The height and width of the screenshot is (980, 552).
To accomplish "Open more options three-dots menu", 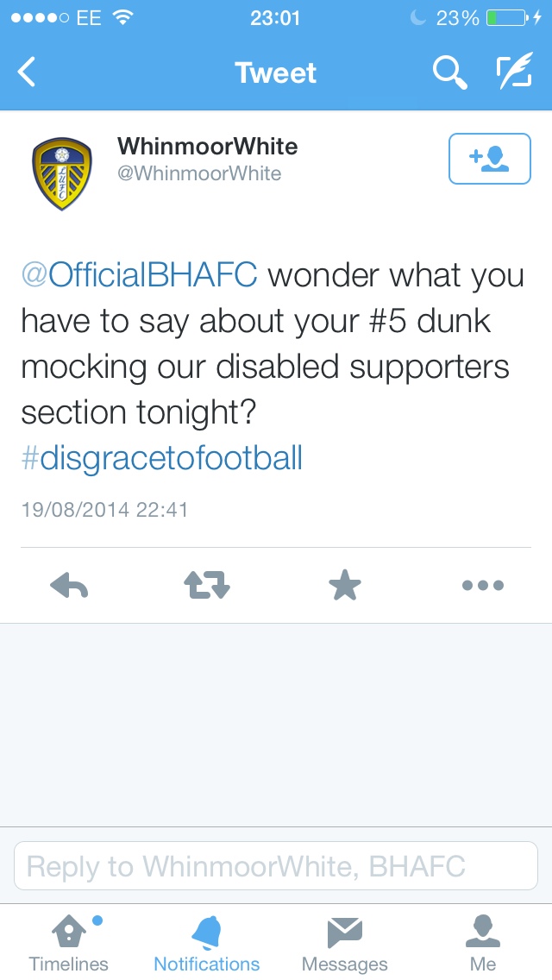I will (x=483, y=586).
